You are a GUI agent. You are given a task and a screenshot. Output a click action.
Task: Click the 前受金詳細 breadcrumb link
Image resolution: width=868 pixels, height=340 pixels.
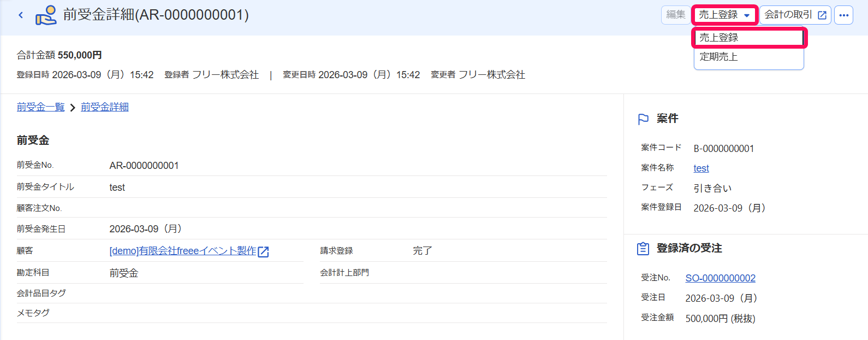[105, 107]
